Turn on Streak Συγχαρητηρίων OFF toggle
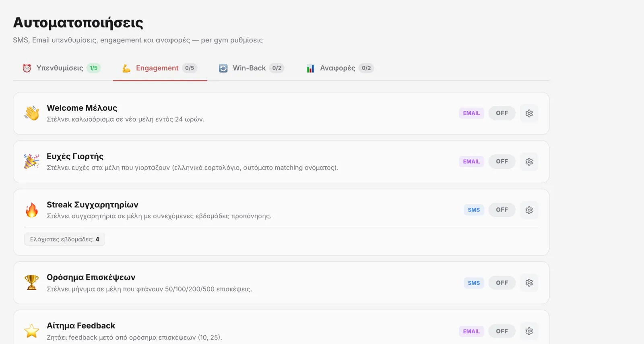 (x=502, y=210)
